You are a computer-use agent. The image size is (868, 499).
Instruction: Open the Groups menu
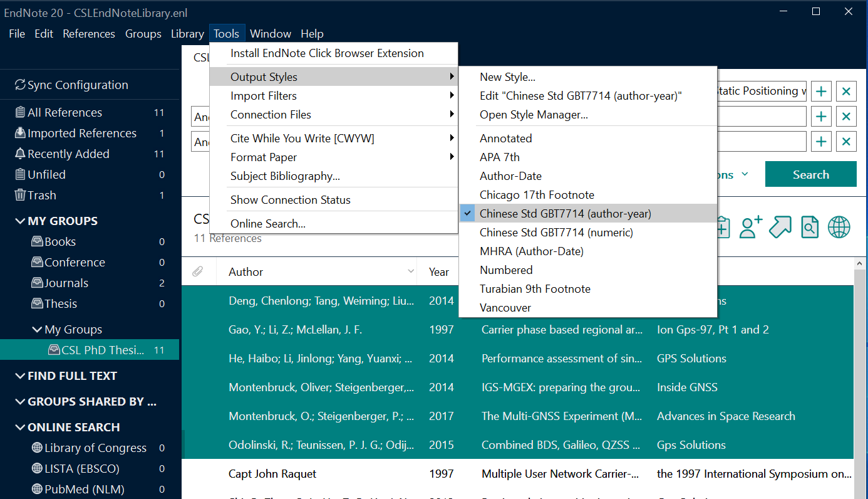(143, 34)
